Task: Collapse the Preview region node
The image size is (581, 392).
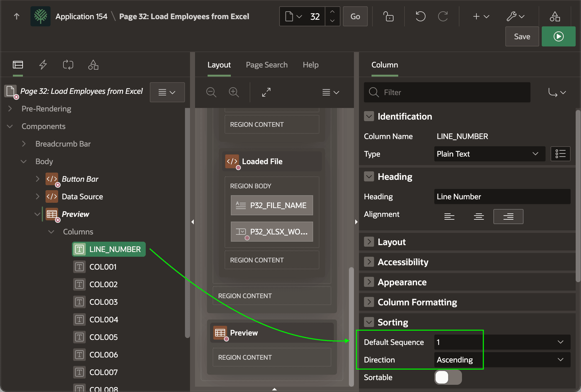Action: (x=38, y=214)
